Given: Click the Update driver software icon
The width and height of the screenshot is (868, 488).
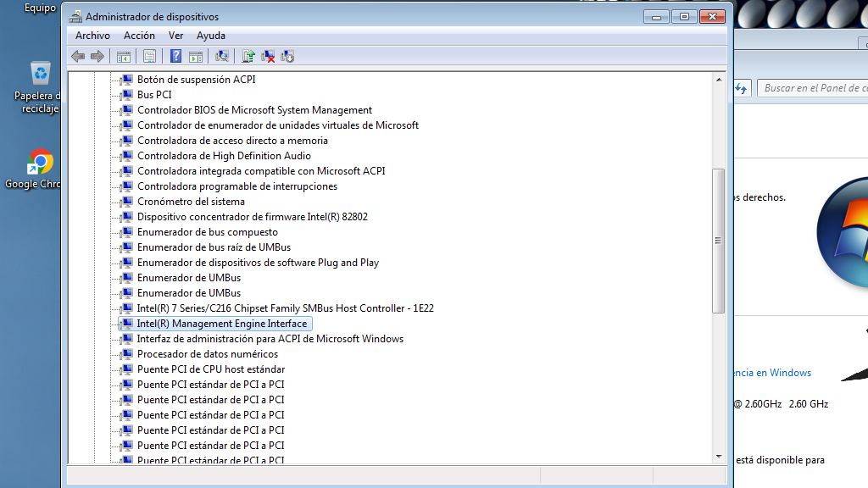Looking at the screenshot, I should pyautogui.click(x=248, y=56).
